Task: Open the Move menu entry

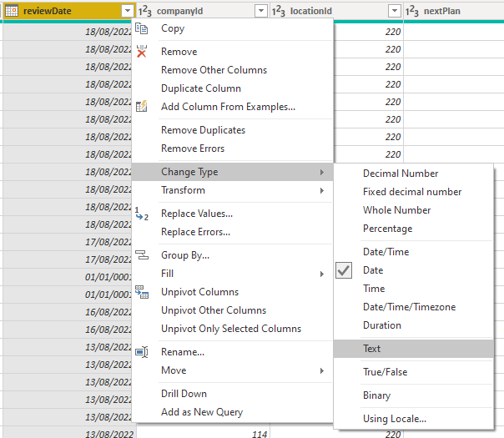Action: click(232, 370)
